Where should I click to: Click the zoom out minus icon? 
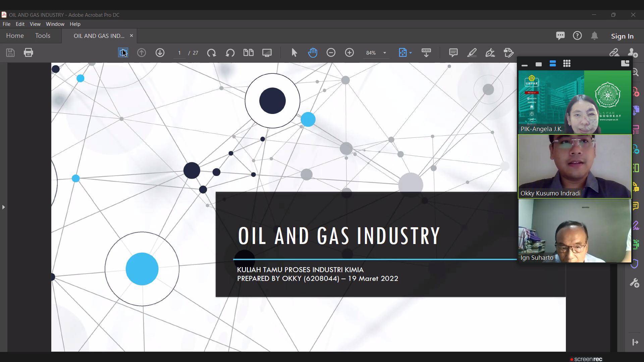pyautogui.click(x=331, y=53)
